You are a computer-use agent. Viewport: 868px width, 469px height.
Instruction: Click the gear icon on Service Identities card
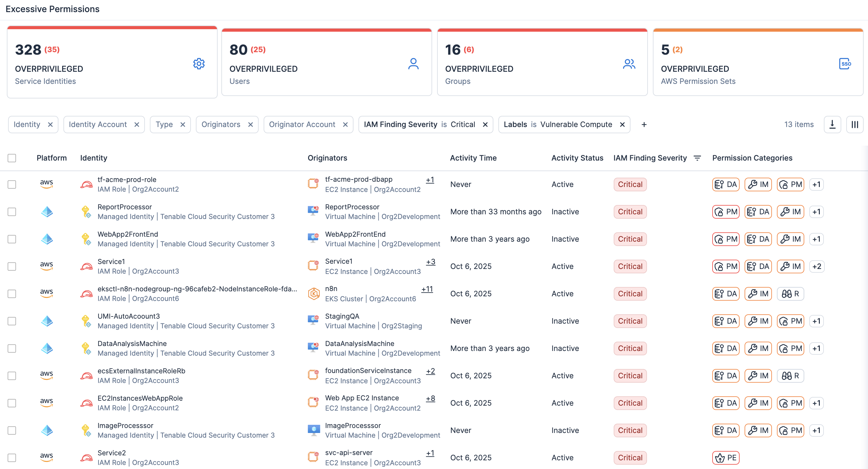199,64
